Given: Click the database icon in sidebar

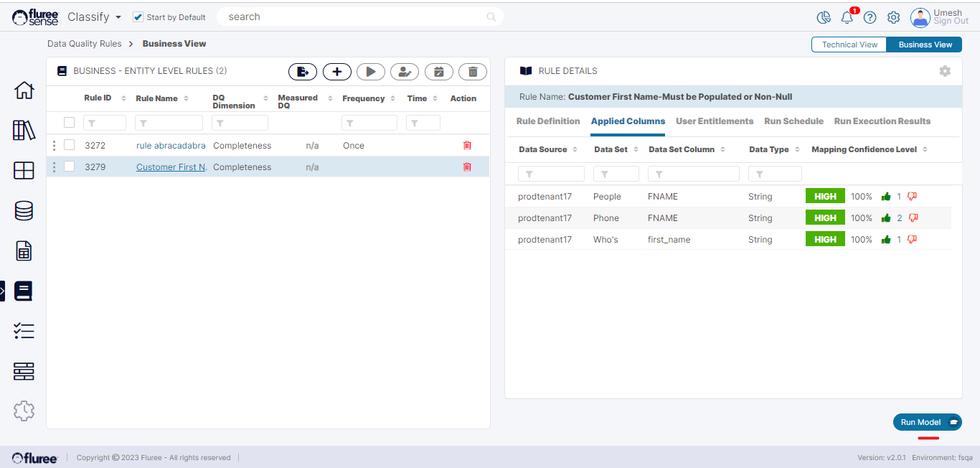Looking at the screenshot, I should [x=24, y=211].
